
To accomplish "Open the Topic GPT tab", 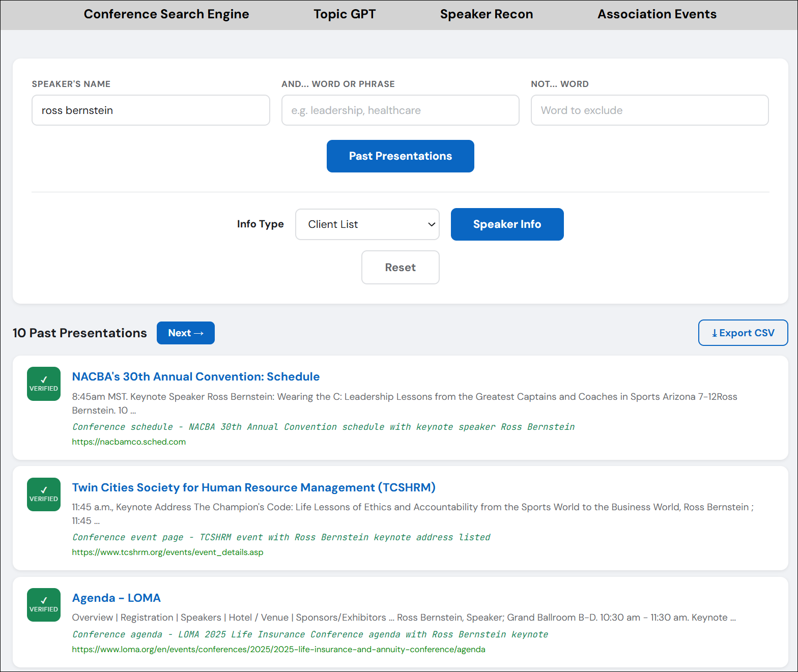I will coord(345,14).
